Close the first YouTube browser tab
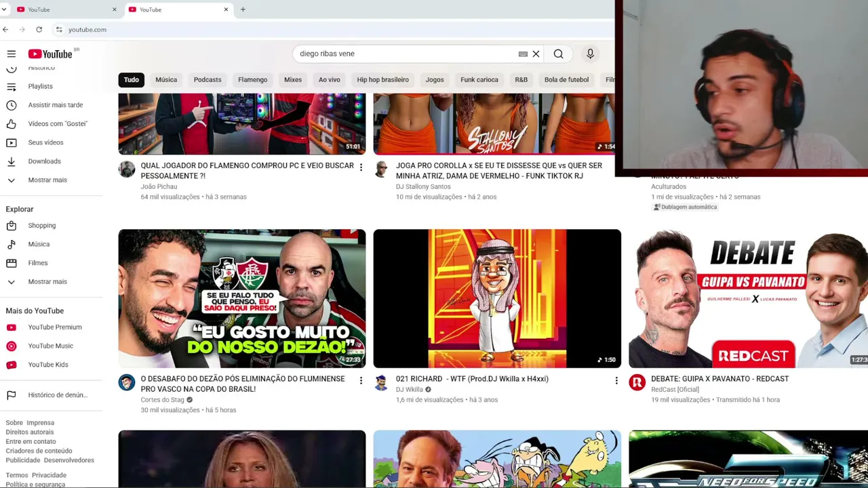 point(114,9)
